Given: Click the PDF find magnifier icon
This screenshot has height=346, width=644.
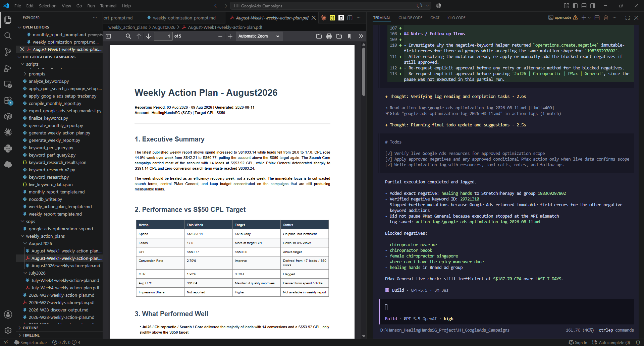Looking at the screenshot, I should 128,36.
